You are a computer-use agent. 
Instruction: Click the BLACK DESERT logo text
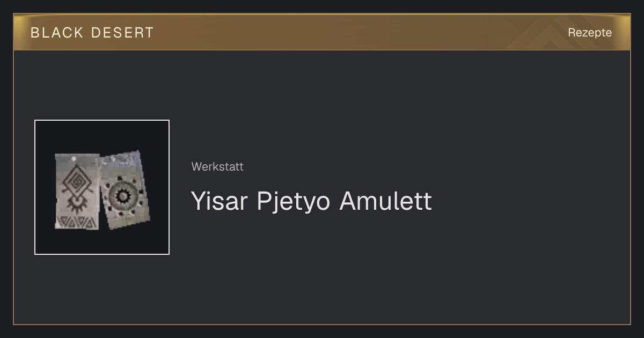[92, 33]
